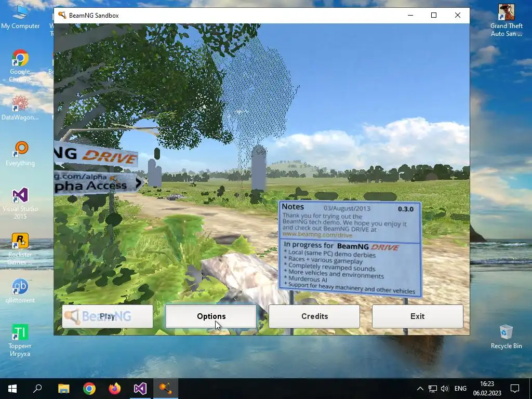Open the Windows Start menu
Viewport: 532px width, 399px height.
click(12, 389)
